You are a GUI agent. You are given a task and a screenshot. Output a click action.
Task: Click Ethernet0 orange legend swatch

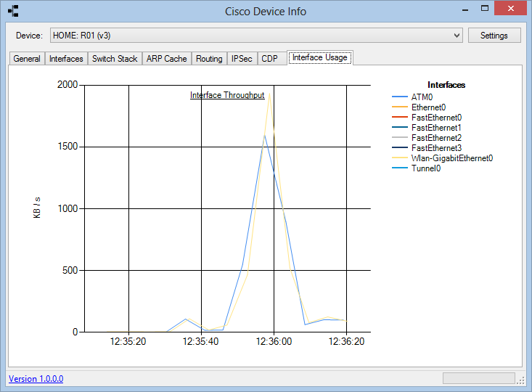tap(400, 107)
